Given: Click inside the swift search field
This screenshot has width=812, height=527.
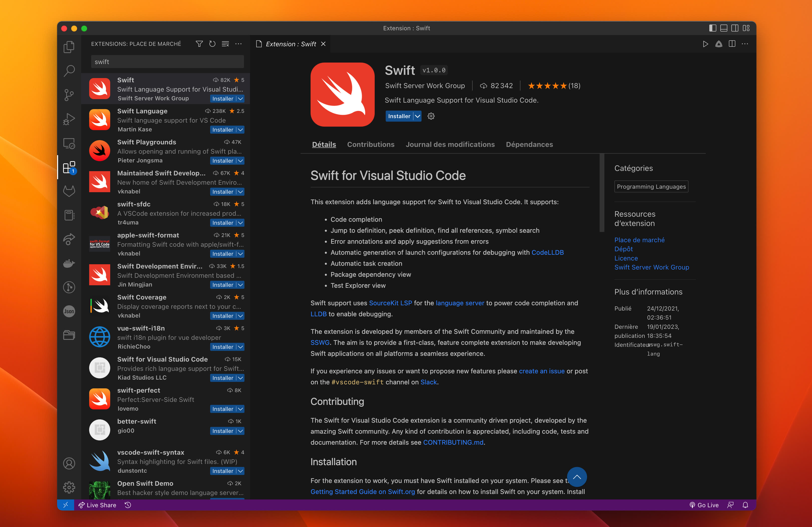Looking at the screenshot, I should [167, 62].
